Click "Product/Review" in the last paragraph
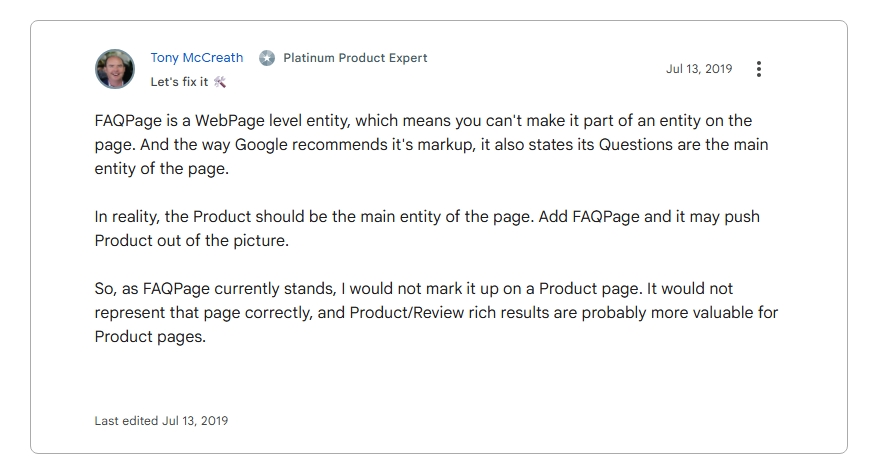Screen dimensions: 869x473 [407, 313]
